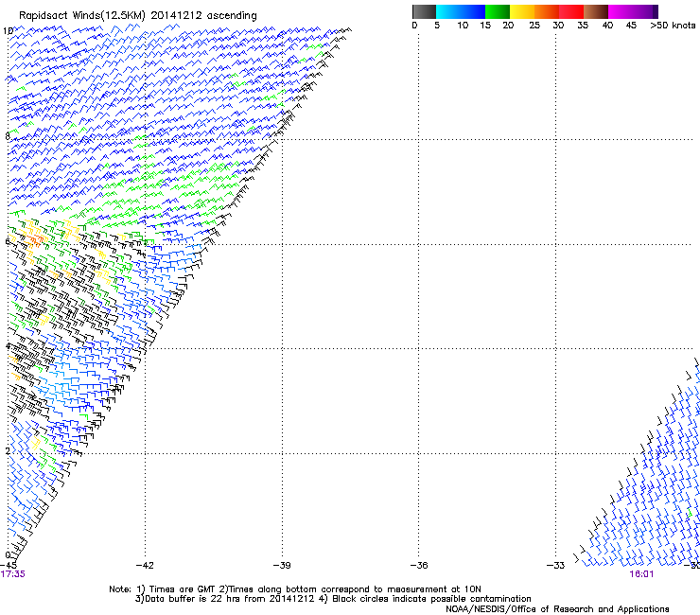Click the latitude label 6
This screenshot has width=700, height=615.
8,241
